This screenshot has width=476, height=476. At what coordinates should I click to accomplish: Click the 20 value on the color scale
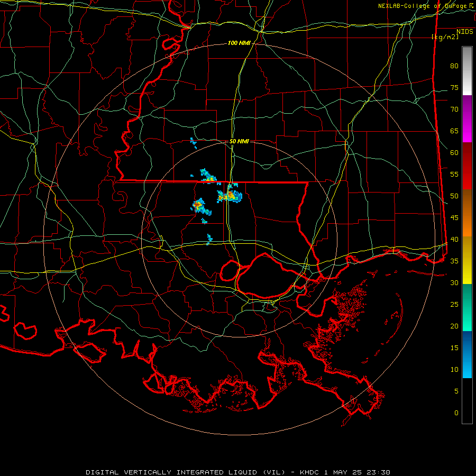click(454, 326)
